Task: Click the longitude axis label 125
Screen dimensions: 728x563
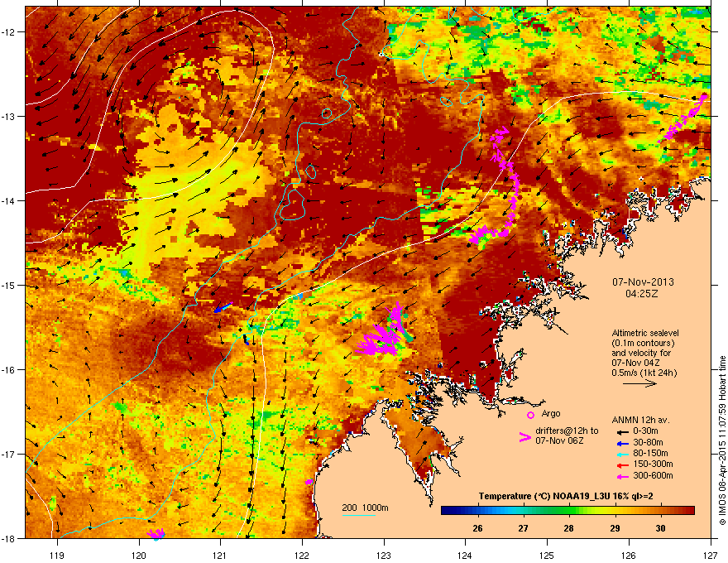Action: pos(547,555)
